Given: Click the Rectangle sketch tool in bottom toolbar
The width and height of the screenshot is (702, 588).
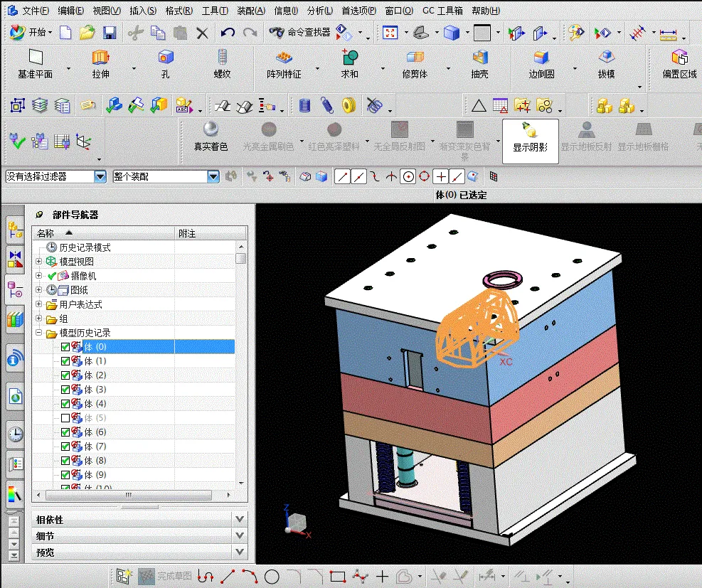Looking at the screenshot, I should pos(338,577).
